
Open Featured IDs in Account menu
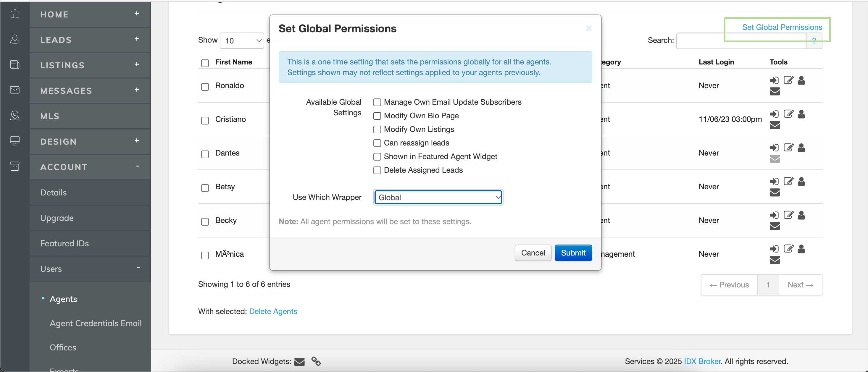pyautogui.click(x=64, y=243)
